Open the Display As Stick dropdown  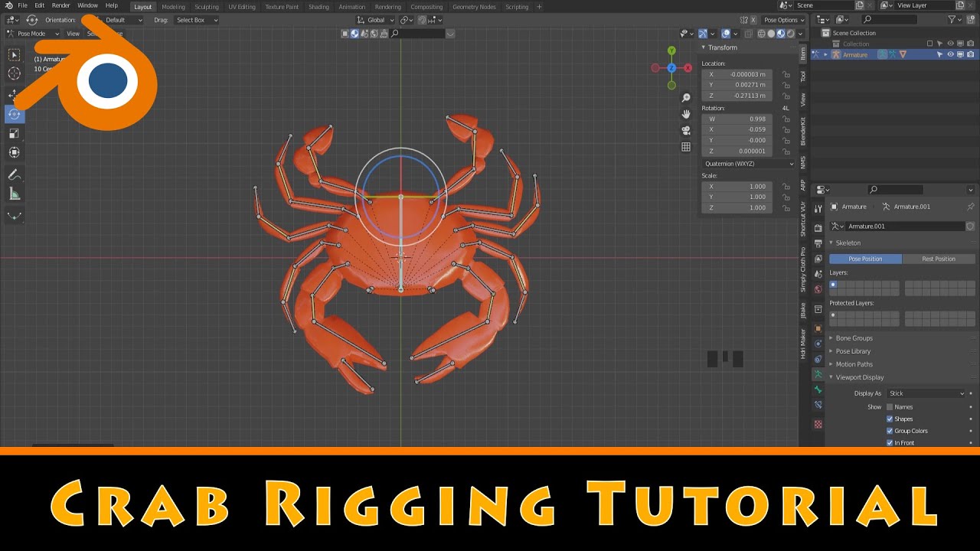coord(926,393)
